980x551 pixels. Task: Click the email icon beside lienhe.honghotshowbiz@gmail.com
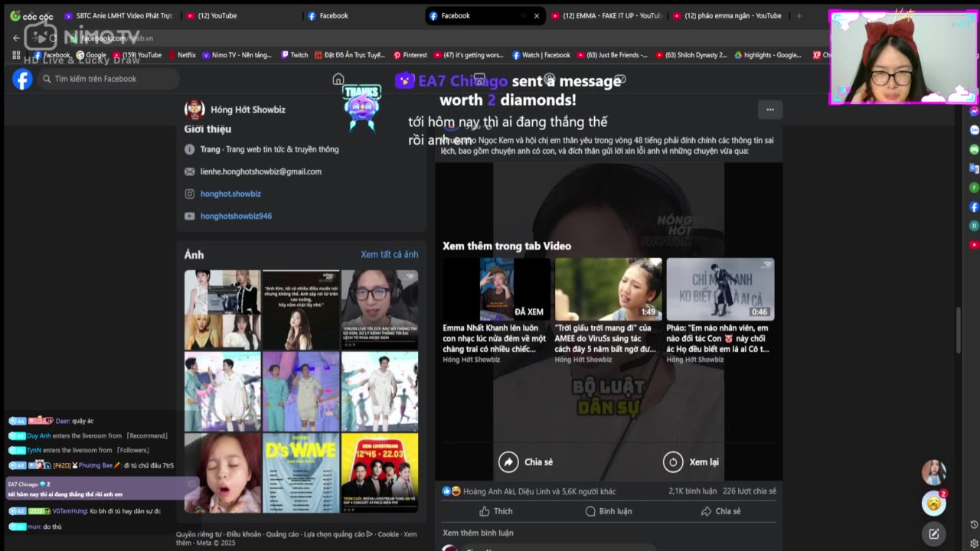[189, 171]
